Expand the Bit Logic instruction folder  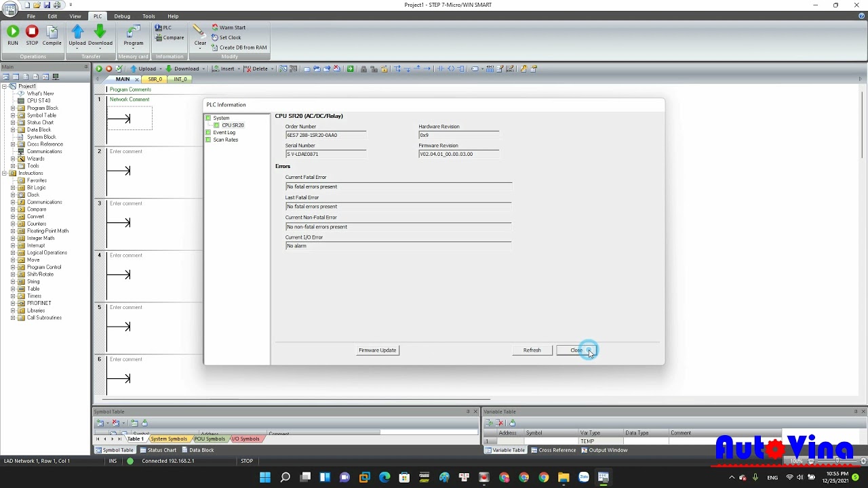(12, 188)
